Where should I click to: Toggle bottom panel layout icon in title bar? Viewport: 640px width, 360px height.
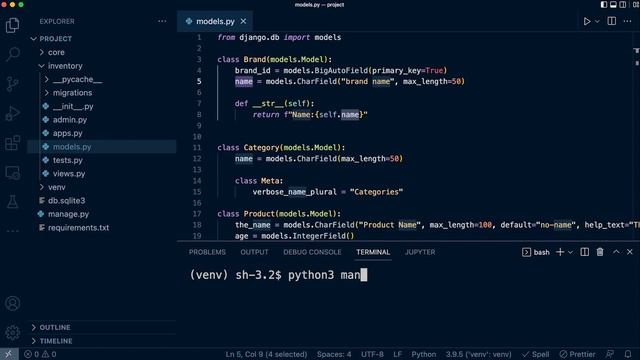[613, 4]
